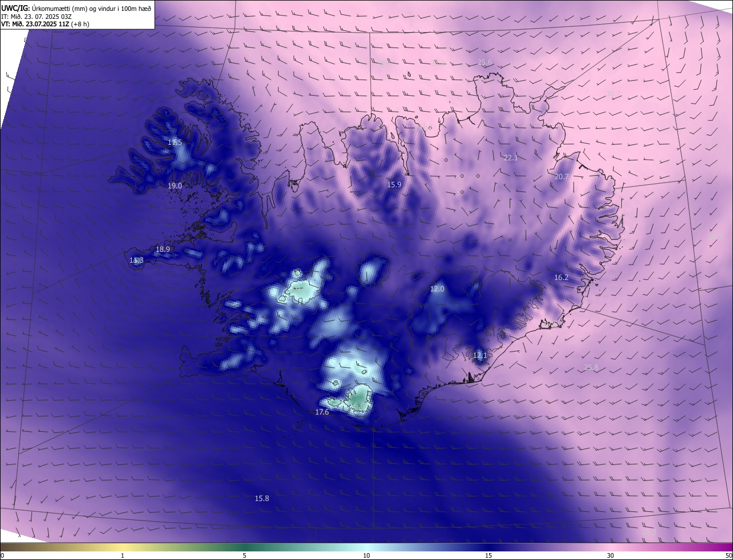Click the color scale tick label 1
Viewport: 733px width, 560px height.
click(x=123, y=555)
